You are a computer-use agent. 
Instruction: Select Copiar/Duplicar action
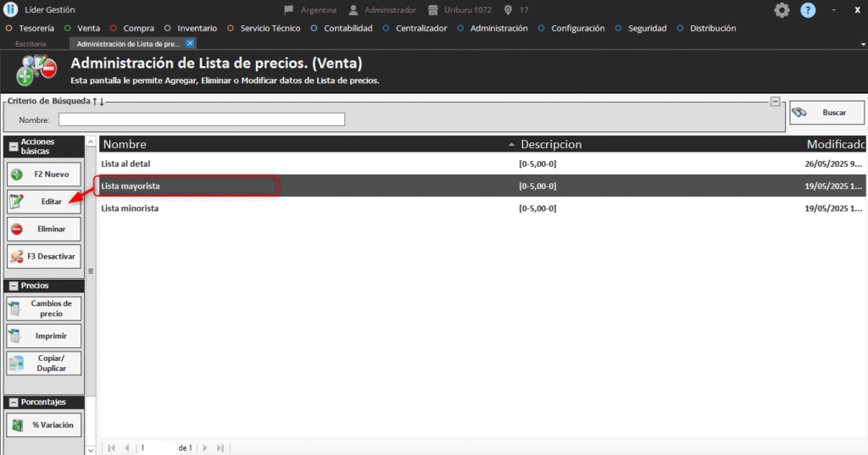(44, 363)
